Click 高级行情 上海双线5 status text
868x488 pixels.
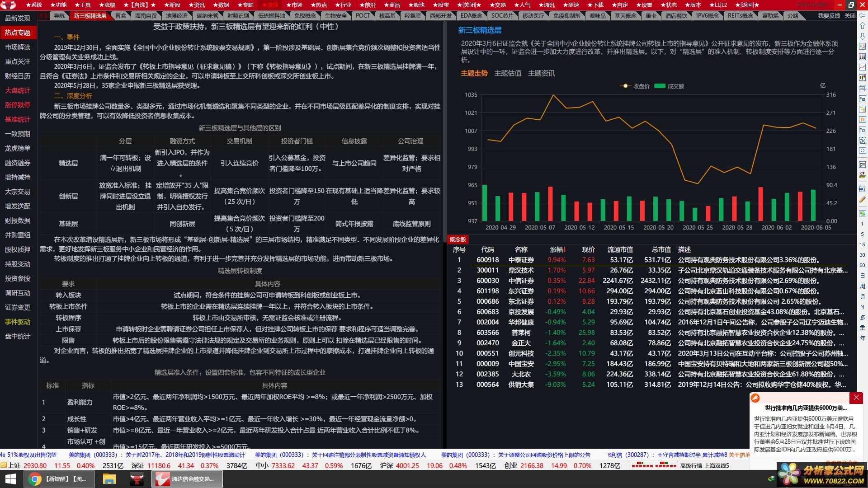pyautogui.click(x=704, y=465)
